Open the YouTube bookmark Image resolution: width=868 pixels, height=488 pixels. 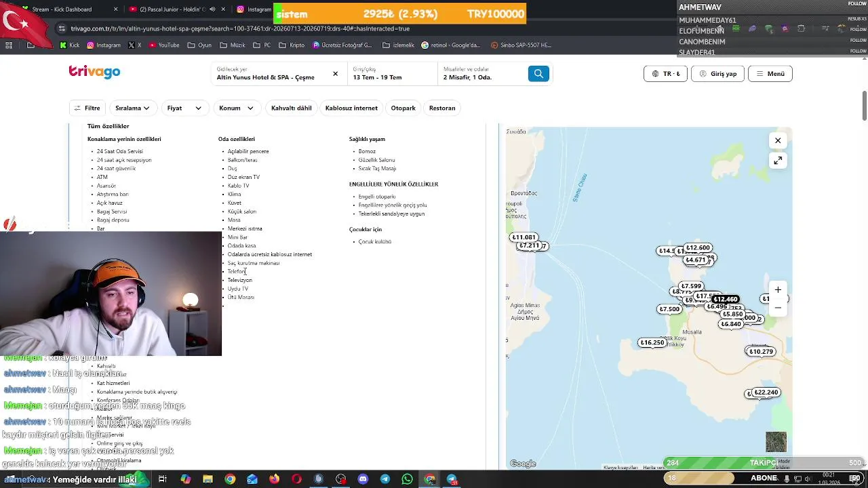click(163, 45)
